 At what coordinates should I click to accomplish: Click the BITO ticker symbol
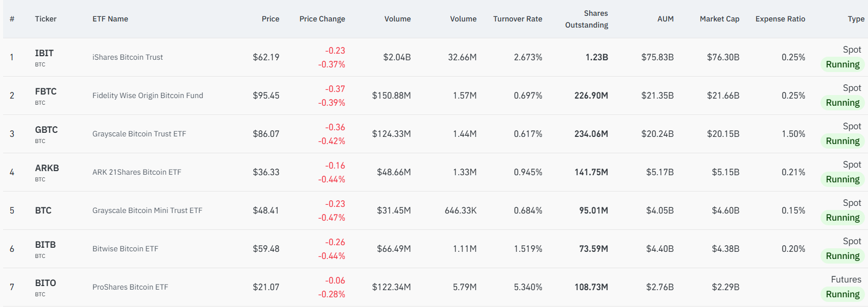[x=45, y=283]
